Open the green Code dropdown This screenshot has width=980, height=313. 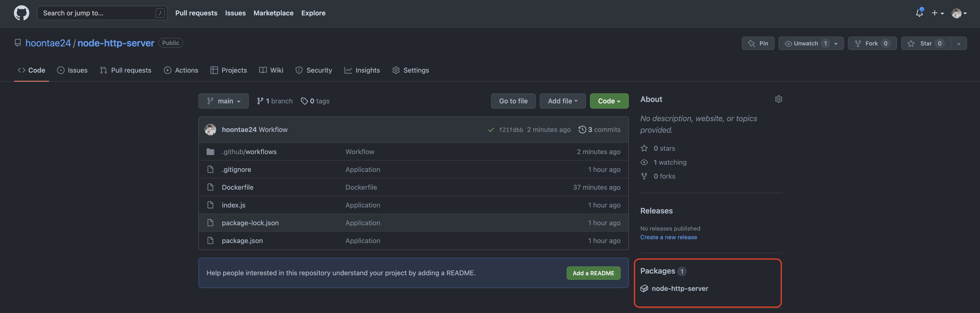(x=609, y=101)
